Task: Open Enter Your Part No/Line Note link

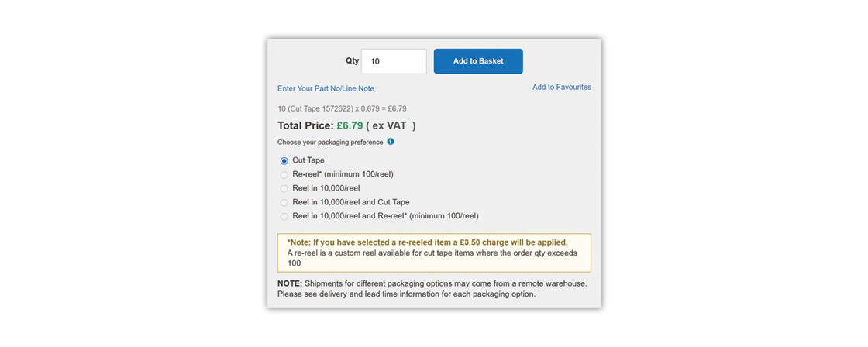Action: tap(325, 88)
